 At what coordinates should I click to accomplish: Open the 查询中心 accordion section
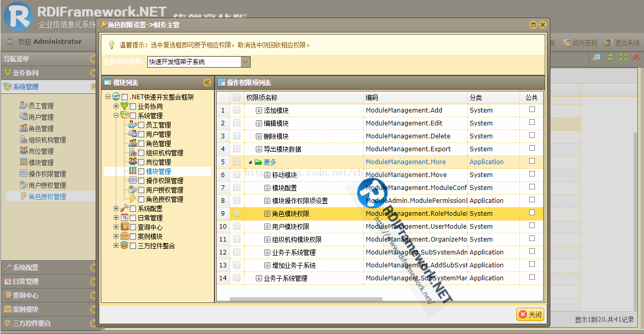[48, 295]
